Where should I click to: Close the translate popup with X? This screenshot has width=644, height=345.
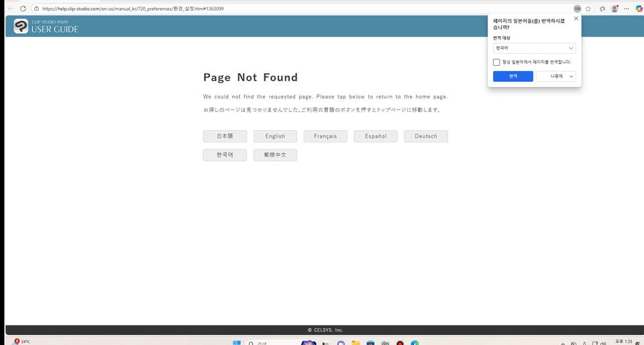(x=576, y=19)
